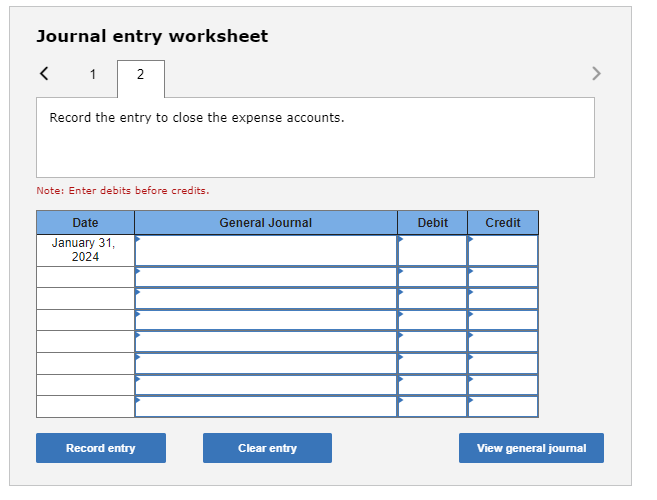Click Debit field in third journal row

[x=432, y=298]
